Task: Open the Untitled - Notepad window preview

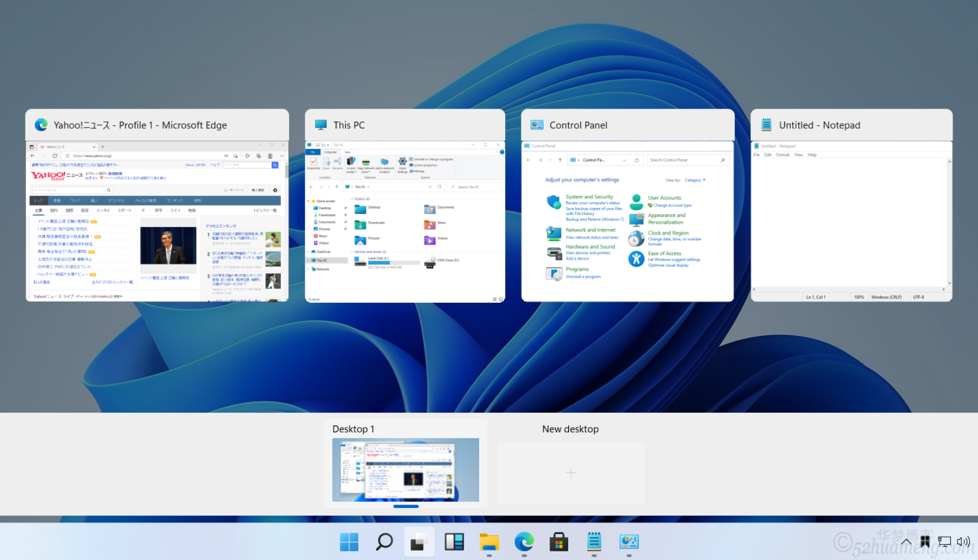Action: (851, 221)
